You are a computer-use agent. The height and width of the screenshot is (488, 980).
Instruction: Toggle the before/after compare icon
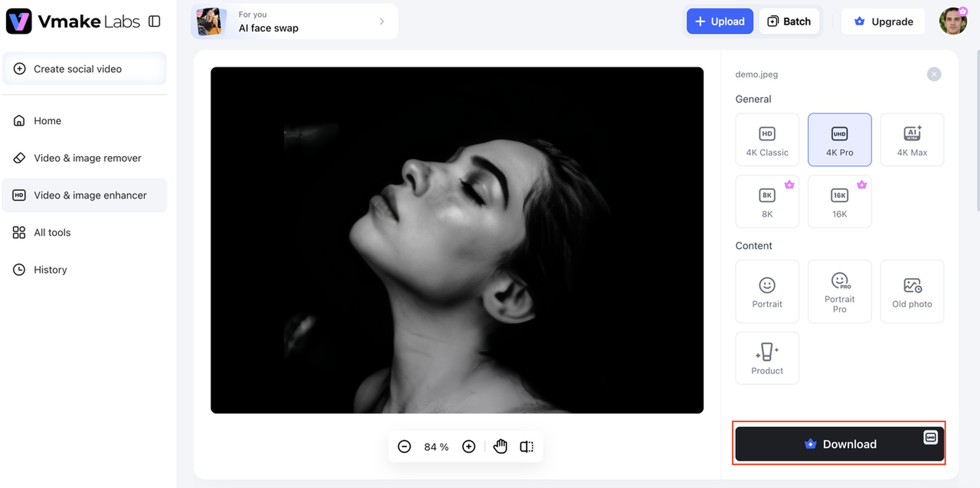[527, 447]
